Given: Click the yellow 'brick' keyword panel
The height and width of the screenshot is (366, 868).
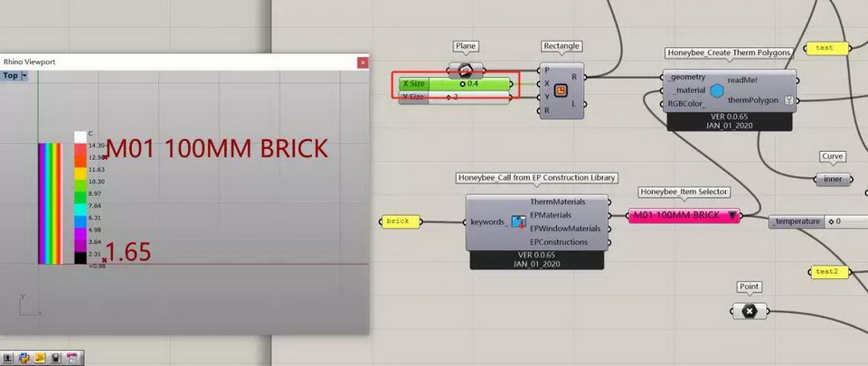Looking at the screenshot, I should click(397, 221).
